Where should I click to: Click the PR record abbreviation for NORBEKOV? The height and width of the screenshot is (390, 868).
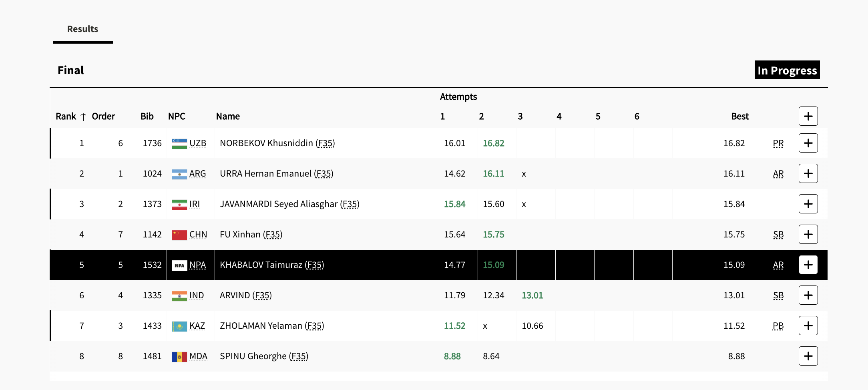[778, 143]
